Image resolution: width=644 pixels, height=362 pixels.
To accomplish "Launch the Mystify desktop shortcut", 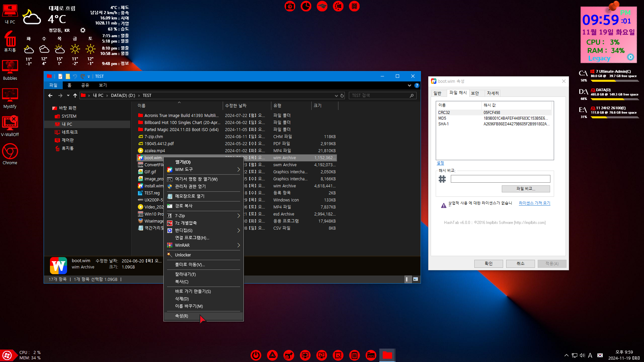I will pos(10,99).
